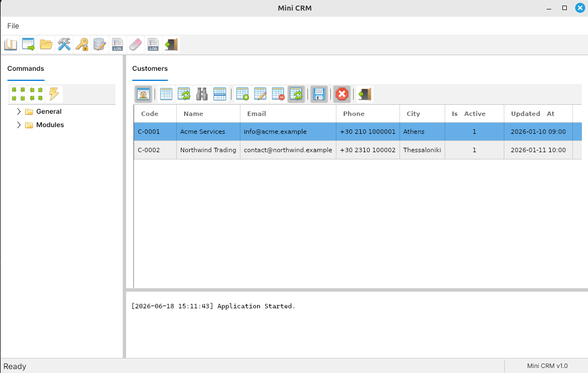Sort by the Code column header
The width and height of the screenshot is (588, 373).
(155, 114)
